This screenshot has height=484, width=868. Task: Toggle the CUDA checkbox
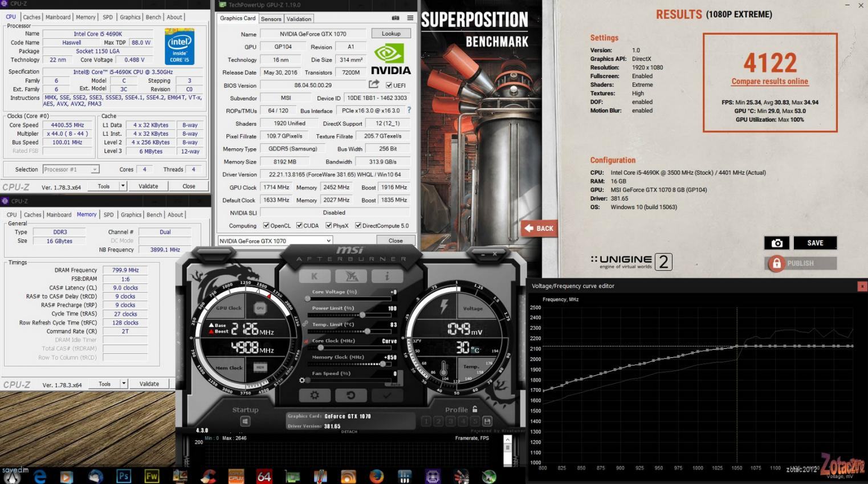[299, 226]
